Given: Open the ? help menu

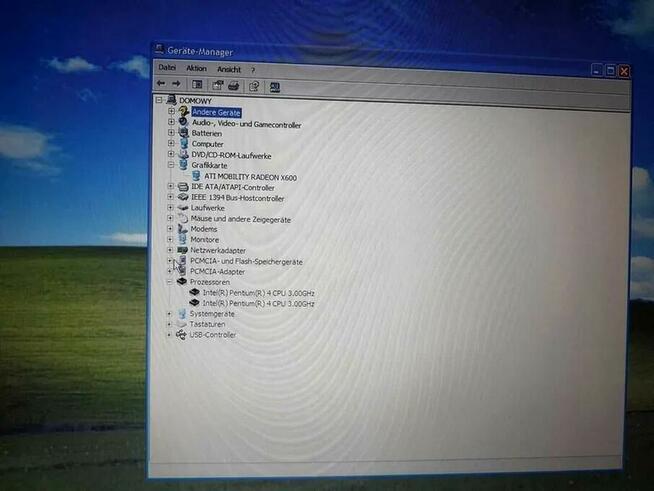Looking at the screenshot, I should coord(253,70).
